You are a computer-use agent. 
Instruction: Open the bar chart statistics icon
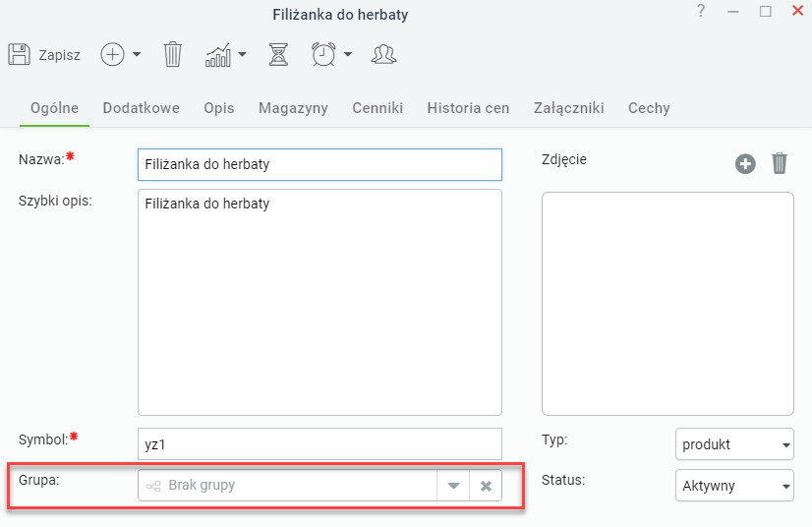coord(218,54)
